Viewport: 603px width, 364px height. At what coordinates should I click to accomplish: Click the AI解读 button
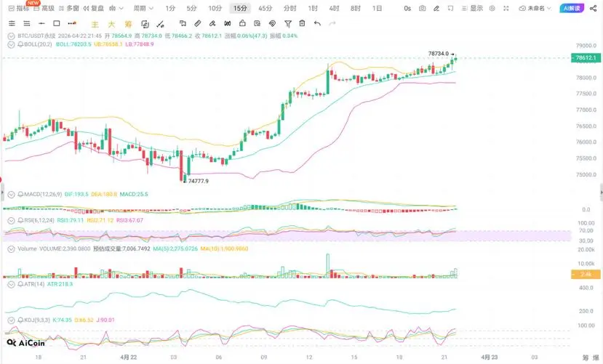click(x=572, y=8)
